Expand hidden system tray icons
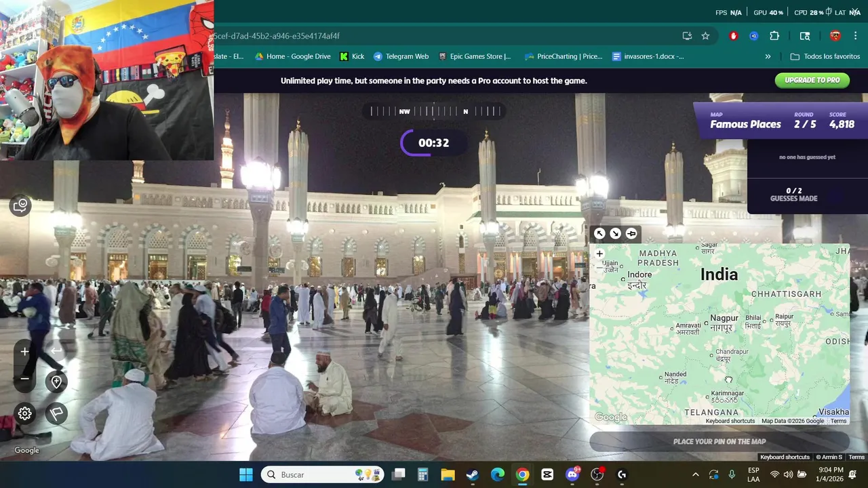Viewport: 868px width, 488px height. pos(695,474)
